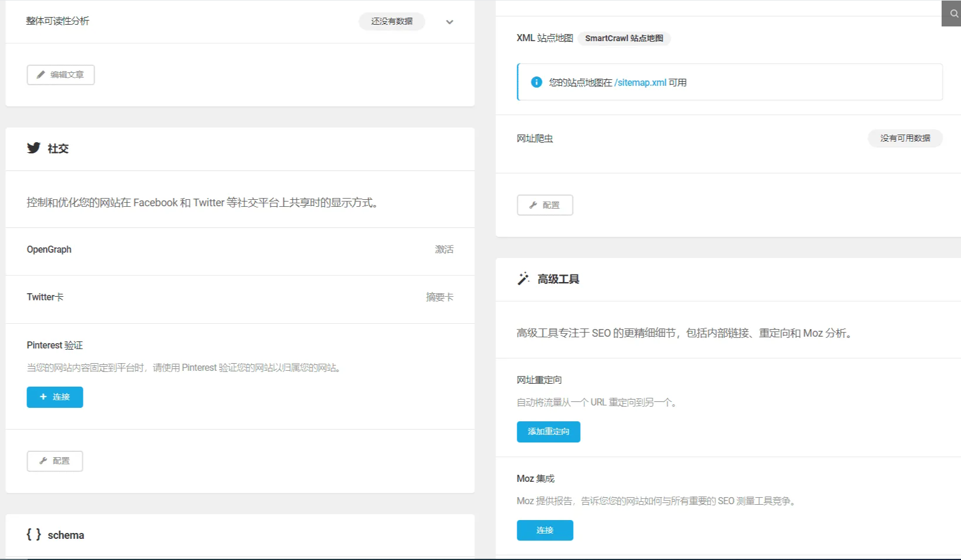The width and height of the screenshot is (961, 560).
Task: Click the curly braces schema icon
Action: tap(34, 534)
